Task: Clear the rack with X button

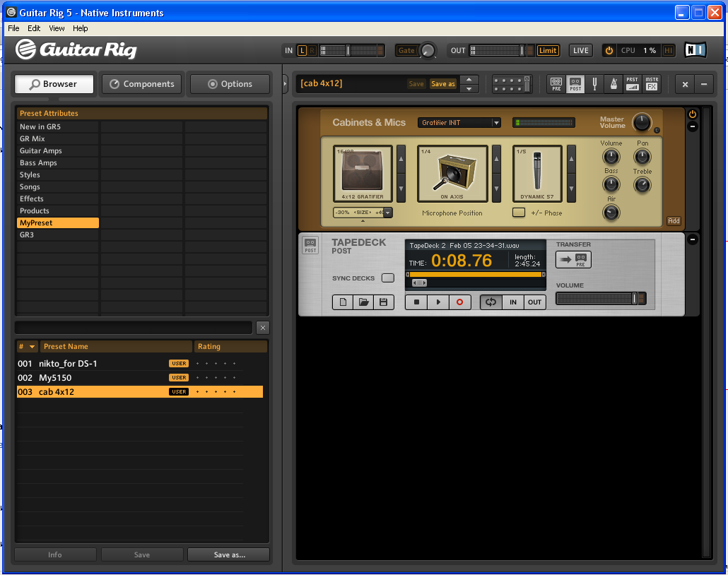Action: click(x=685, y=84)
